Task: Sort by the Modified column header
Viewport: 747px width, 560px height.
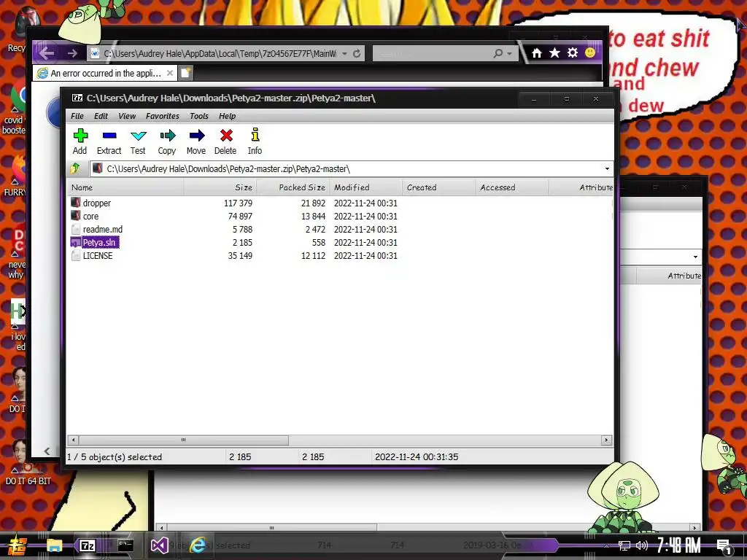Action: coord(366,187)
